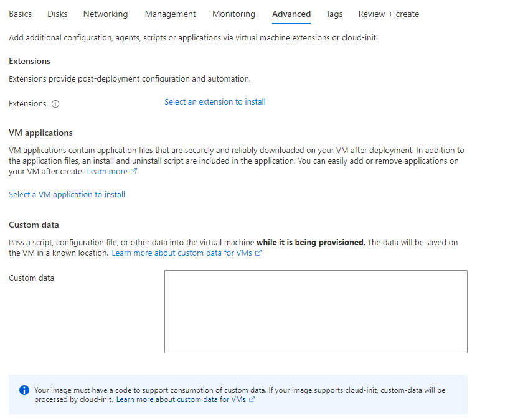Click "Select an extension to install"
This screenshot has height=420, width=528.
click(x=215, y=101)
